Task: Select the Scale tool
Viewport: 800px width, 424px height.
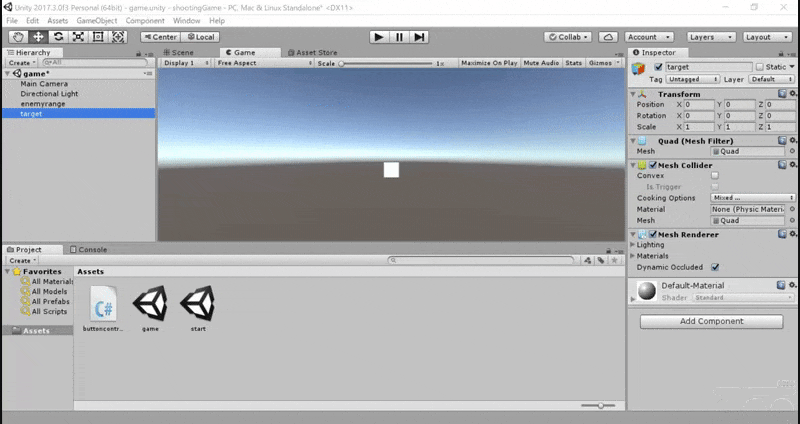Action: (x=78, y=37)
